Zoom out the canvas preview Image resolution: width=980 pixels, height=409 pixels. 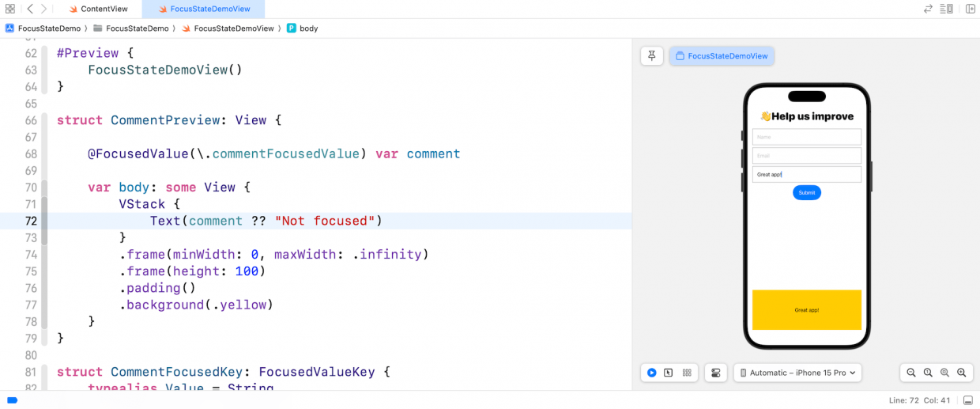(x=911, y=373)
